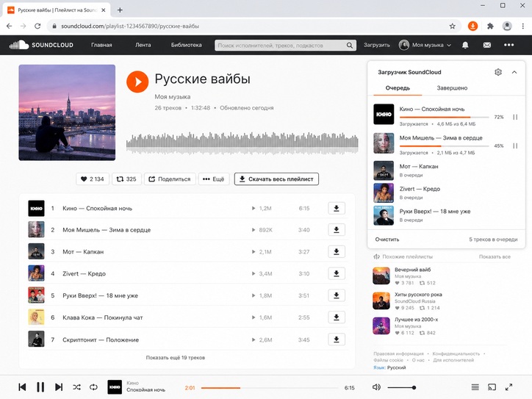Like the playlist (2 134 hearts)
This screenshot has height=399, width=532.
93,179
